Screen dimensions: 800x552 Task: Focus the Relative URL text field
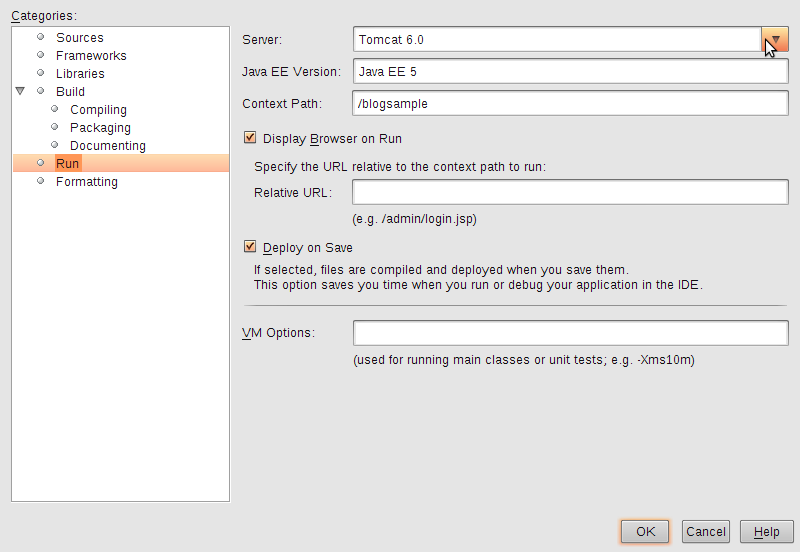(570, 192)
